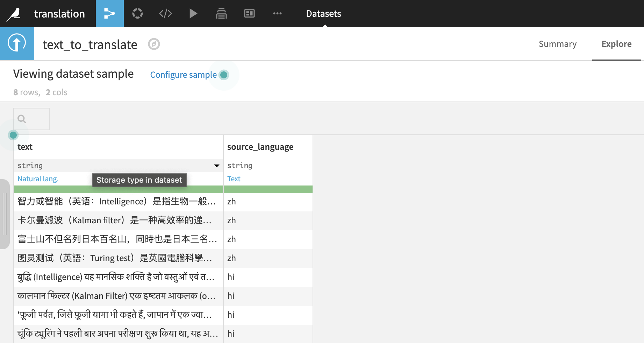The image size is (644, 343).
Task: Click the Configure sample link
Action: 183,75
